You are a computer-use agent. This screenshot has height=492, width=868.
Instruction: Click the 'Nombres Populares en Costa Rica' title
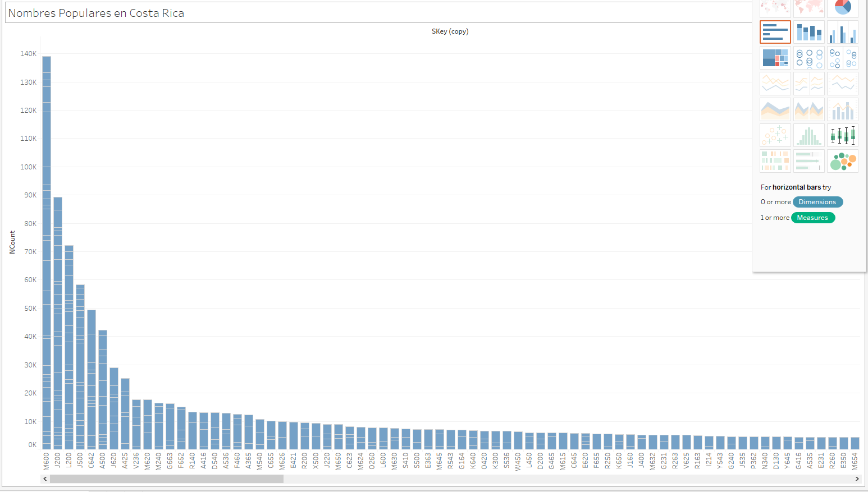pos(96,13)
